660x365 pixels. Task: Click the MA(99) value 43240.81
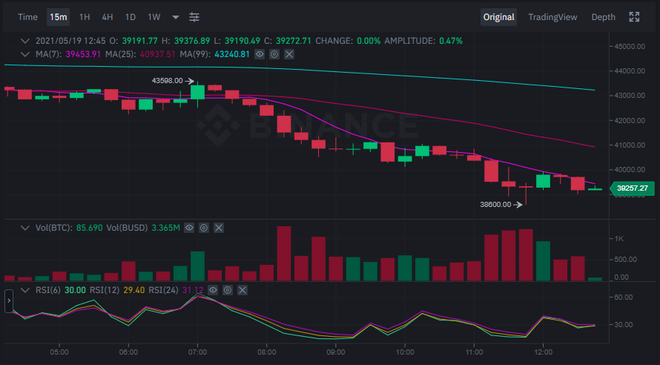click(232, 54)
